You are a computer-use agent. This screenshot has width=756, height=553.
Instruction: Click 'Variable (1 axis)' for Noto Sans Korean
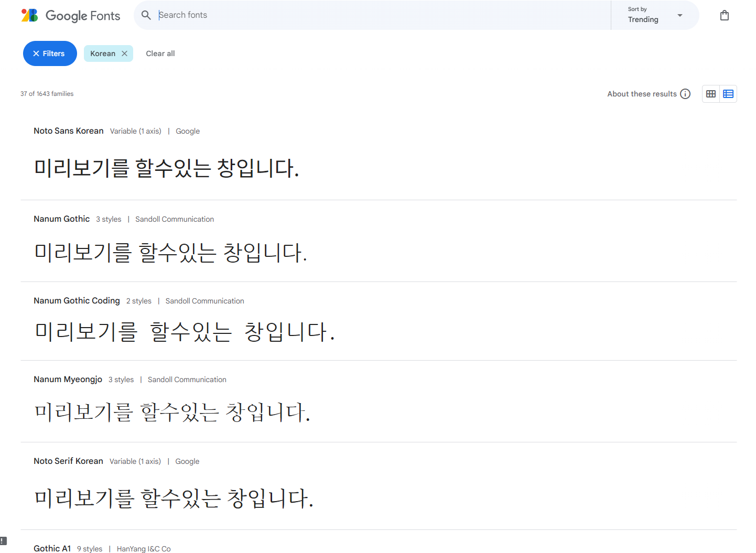(136, 131)
